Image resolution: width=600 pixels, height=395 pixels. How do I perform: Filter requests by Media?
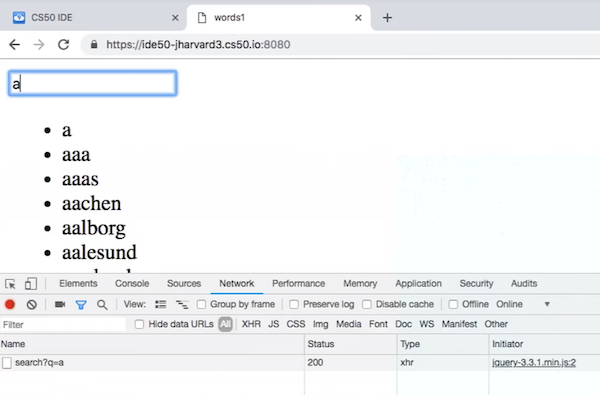349,324
